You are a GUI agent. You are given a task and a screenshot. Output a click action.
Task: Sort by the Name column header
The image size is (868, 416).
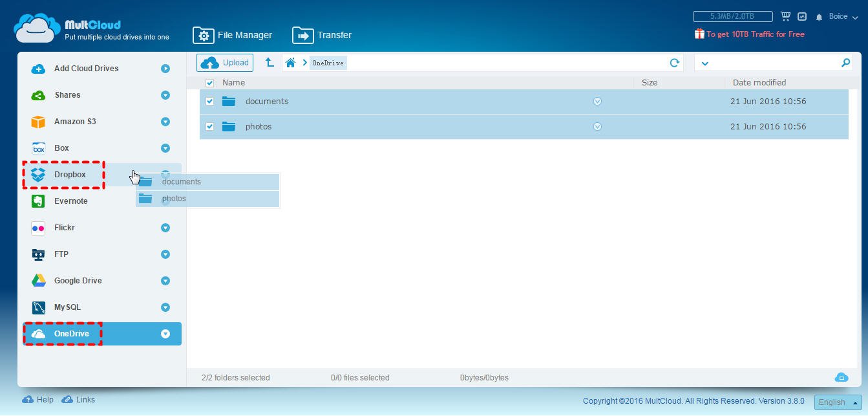coord(233,82)
